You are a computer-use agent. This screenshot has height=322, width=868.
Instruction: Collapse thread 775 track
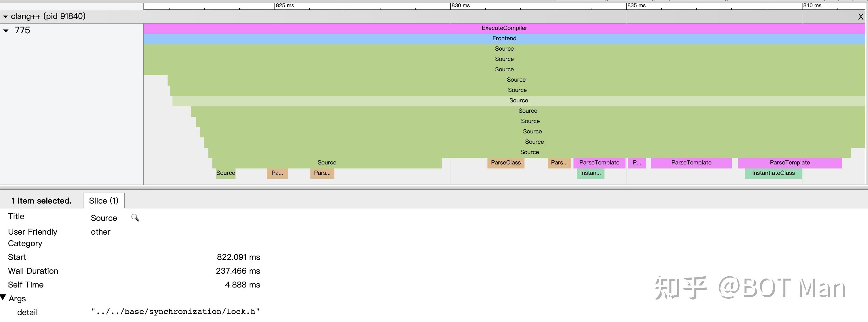tap(6, 30)
